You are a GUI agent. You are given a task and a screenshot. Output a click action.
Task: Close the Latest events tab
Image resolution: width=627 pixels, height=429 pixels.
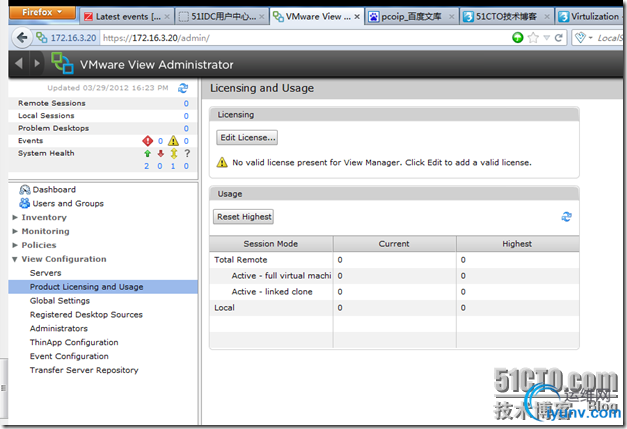[167, 17]
